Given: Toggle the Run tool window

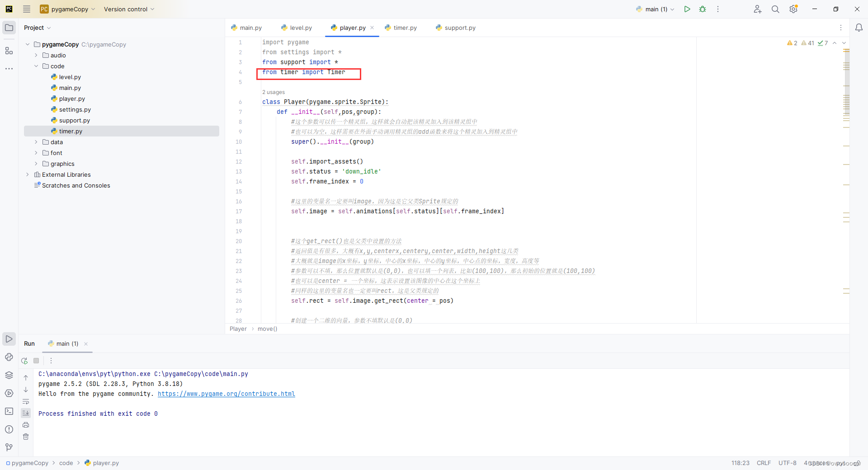Looking at the screenshot, I should coord(9,339).
